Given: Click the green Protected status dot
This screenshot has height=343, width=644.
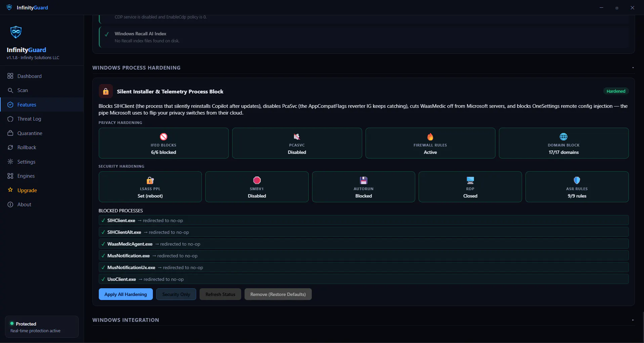Looking at the screenshot, I should (x=12, y=324).
